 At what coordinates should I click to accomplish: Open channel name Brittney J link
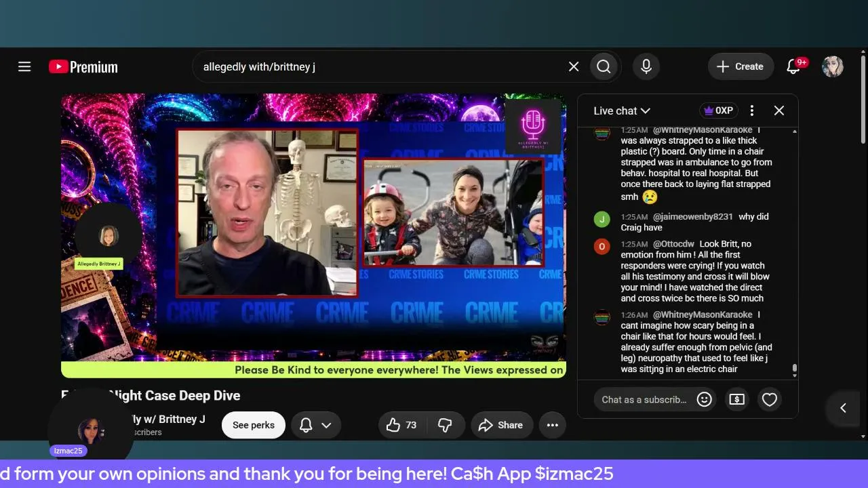tap(168, 419)
